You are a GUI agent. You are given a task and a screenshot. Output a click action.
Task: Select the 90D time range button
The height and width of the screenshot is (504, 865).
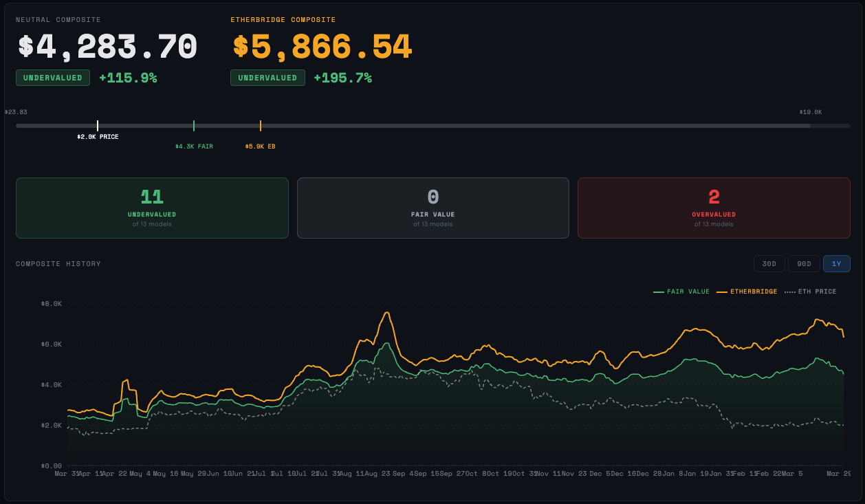(804, 264)
